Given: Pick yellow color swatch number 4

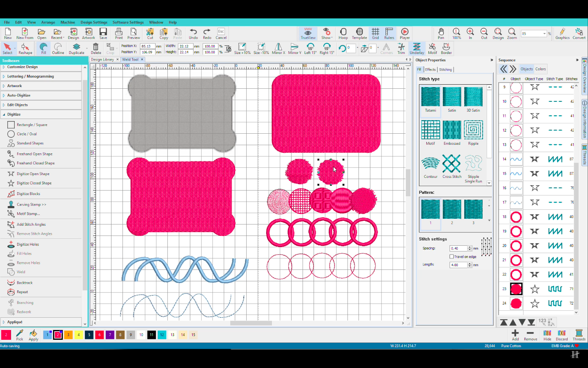Looking at the screenshot, I should 79,335.
